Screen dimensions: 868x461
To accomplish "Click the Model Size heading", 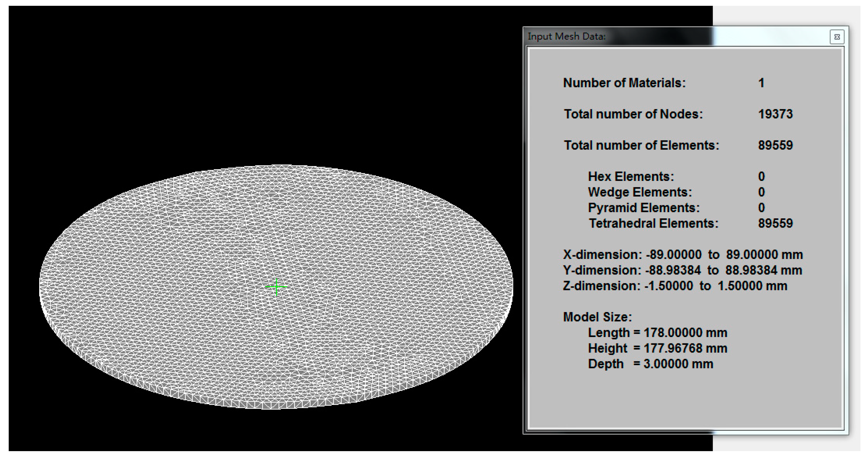I will (x=597, y=317).
